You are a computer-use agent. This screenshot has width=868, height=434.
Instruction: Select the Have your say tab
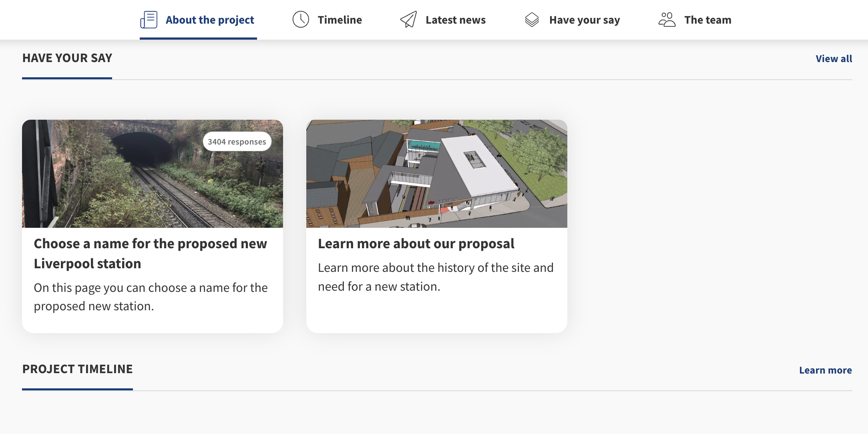(572, 20)
